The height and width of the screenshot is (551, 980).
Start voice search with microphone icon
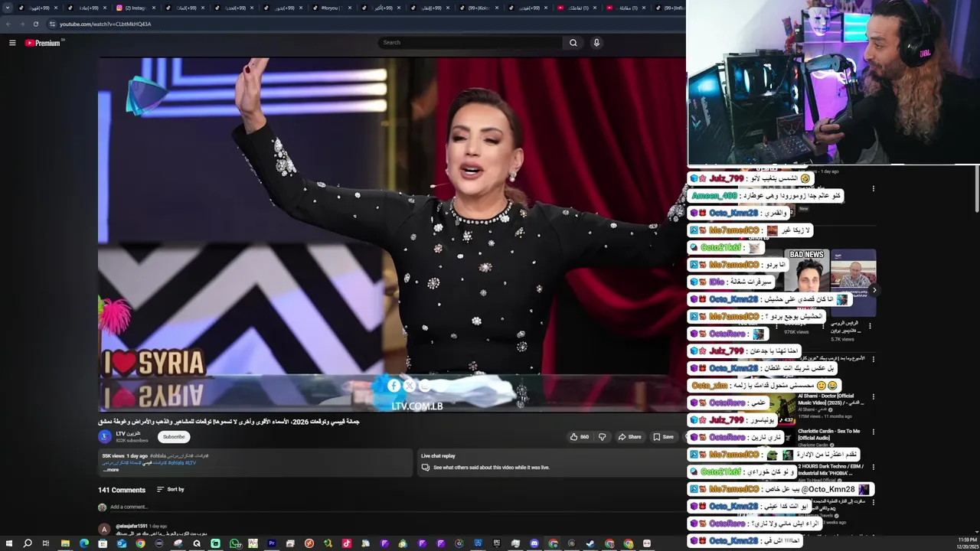coord(596,43)
